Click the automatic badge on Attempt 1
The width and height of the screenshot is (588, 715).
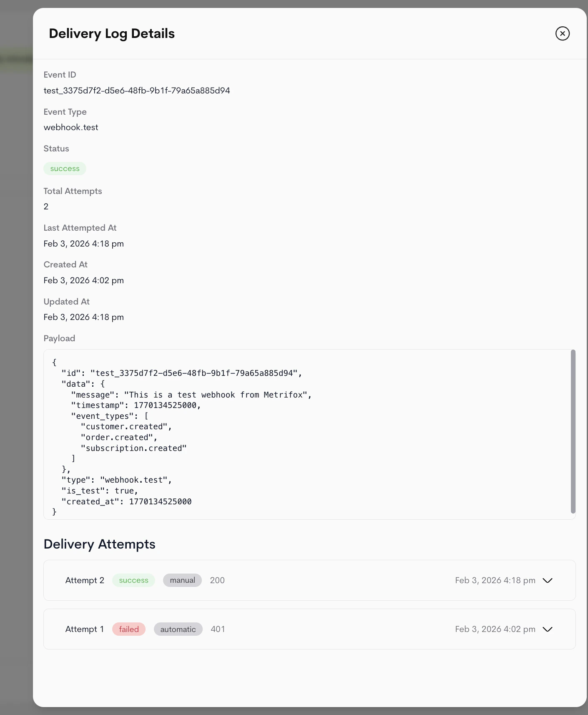[178, 629]
